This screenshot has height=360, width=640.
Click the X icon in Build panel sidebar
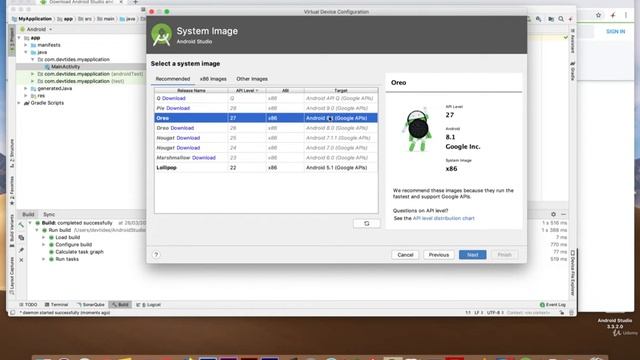coord(21,260)
